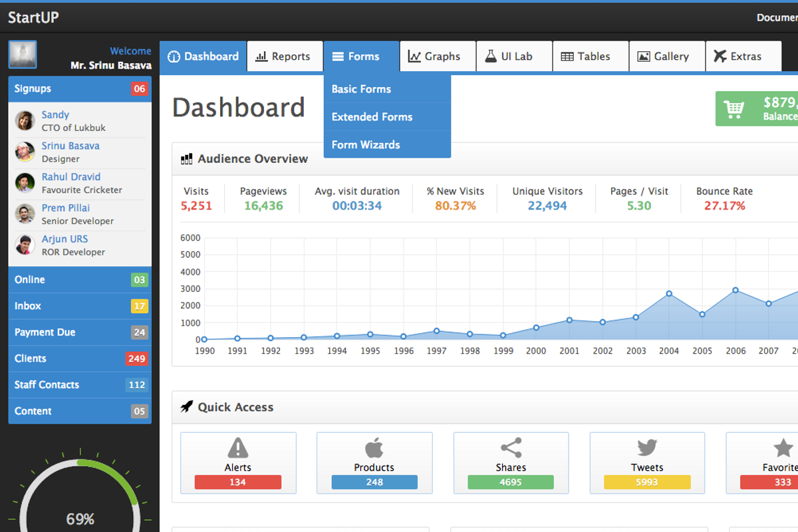Image resolution: width=798 pixels, height=532 pixels.
Task: Click the Shares 4695 count badge
Action: tap(511, 482)
